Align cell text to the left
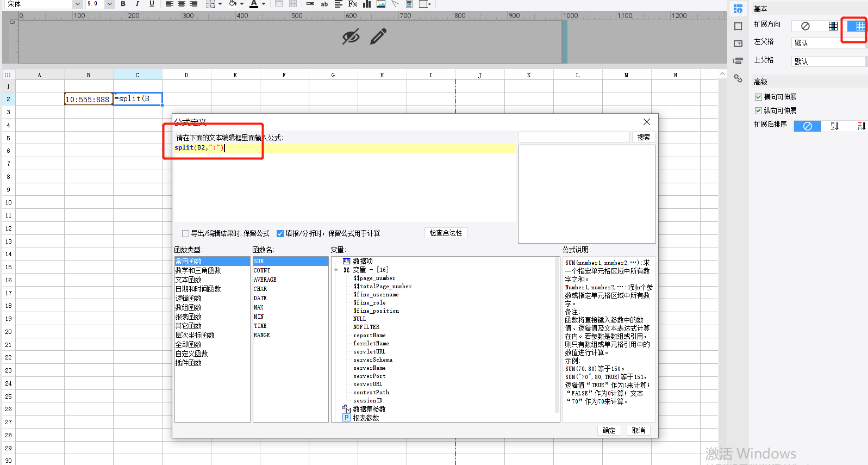Viewport: 868px width, 465px height. (170, 4)
